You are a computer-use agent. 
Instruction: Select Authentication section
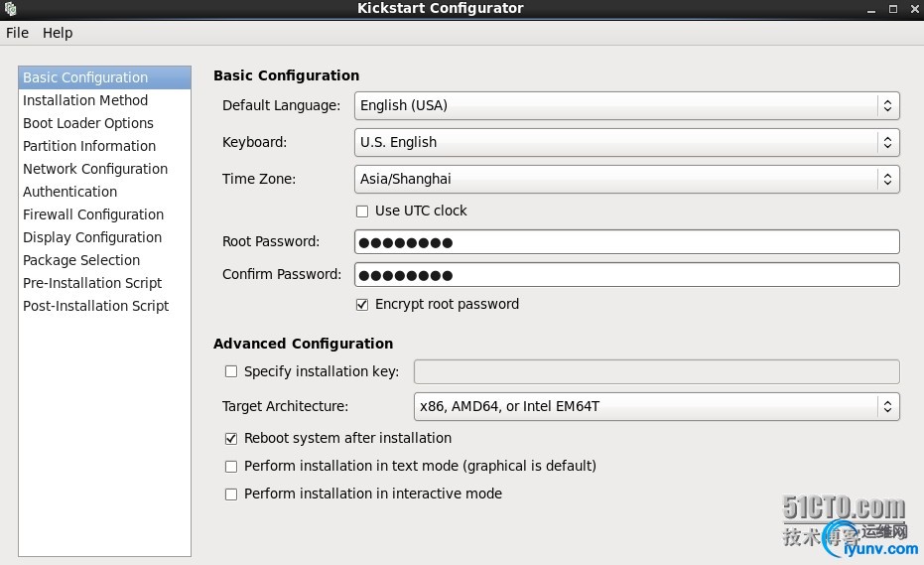(x=104, y=192)
